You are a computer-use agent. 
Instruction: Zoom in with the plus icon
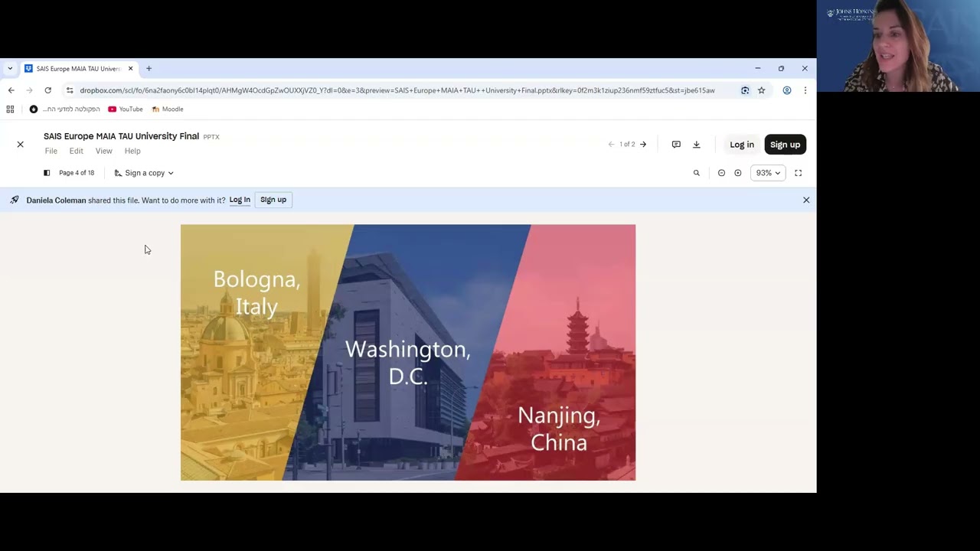(738, 173)
